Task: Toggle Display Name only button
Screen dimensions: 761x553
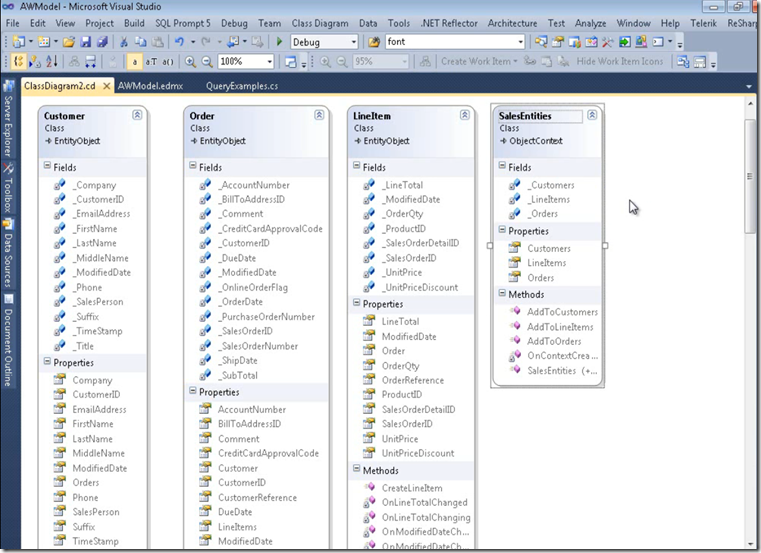Action: click(x=134, y=62)
